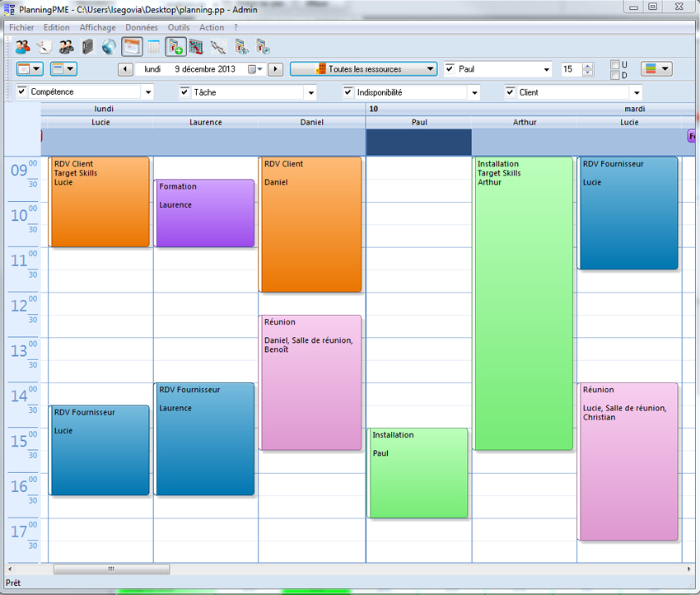Viewport: 700px width, 595px height.
Task: Uncheck the Tâche filter checkbox
Action: 184,92
